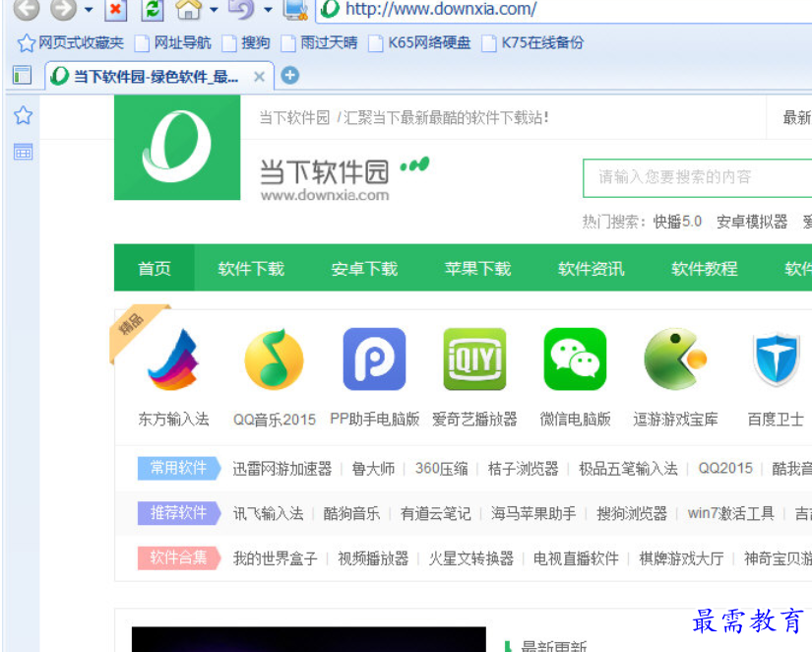Refresh the page with green arrows icon
This screenshot has height=652, width=812.
[153, 9]
